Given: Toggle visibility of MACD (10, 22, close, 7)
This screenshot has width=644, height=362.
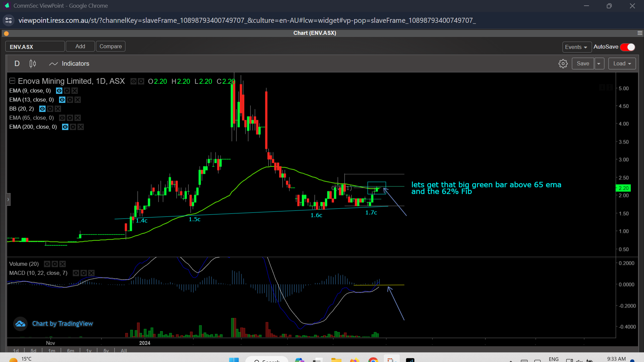Looking at the screenshot, I should (x=76, y=273).
